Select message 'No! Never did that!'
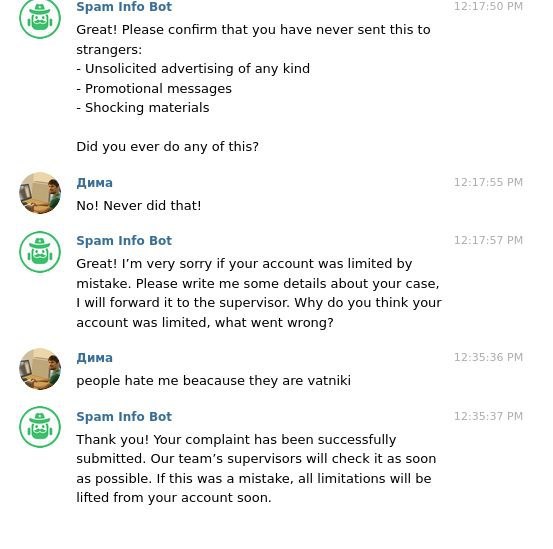The height and width of the screenshot is (549, 553). (x=139, y=206)
